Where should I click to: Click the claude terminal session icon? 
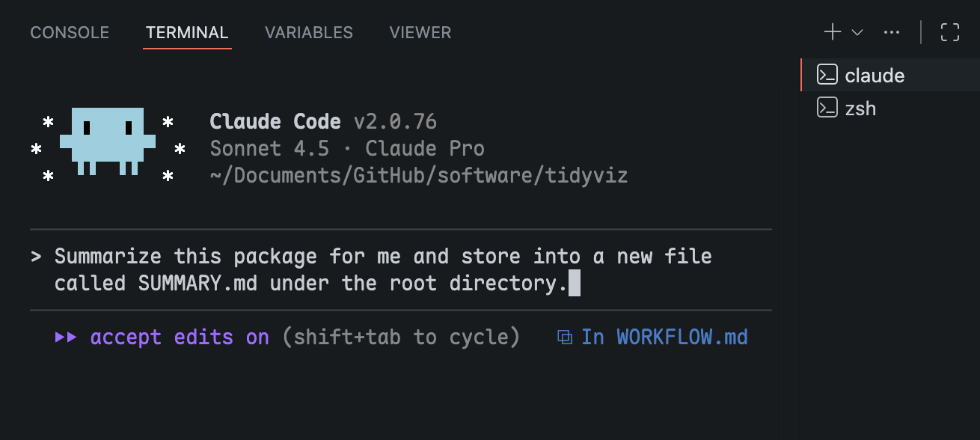[x=827, y=75]
